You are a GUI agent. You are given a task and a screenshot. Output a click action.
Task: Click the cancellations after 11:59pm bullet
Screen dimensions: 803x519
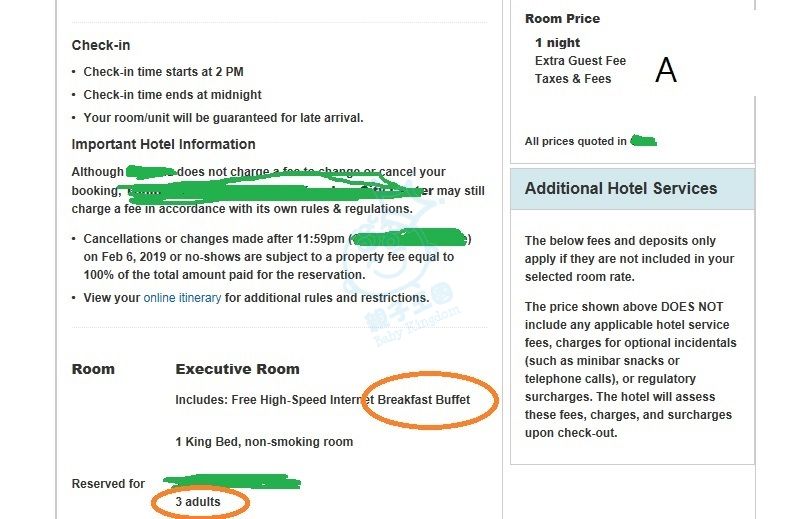268,257
